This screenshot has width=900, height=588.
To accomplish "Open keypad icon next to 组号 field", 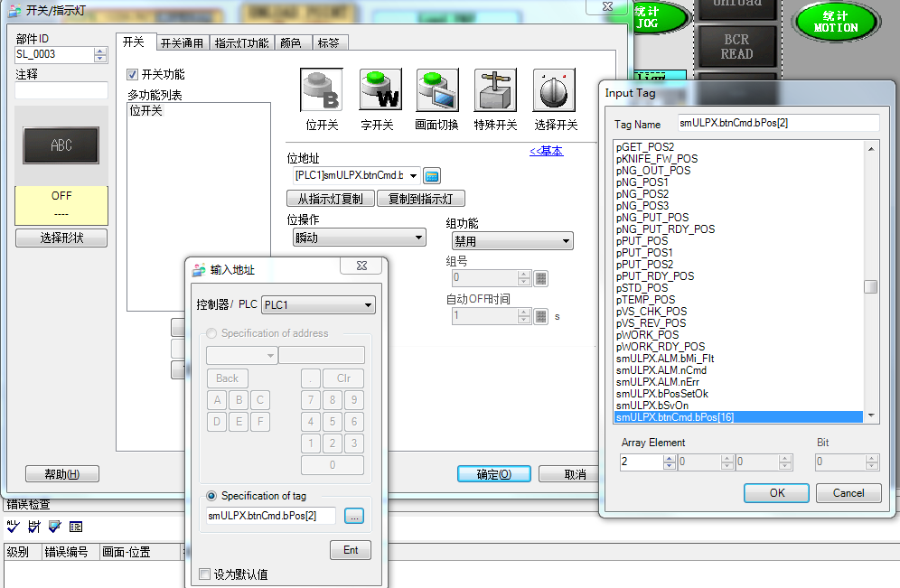I will pyautogui.click(x=541, y=278).
